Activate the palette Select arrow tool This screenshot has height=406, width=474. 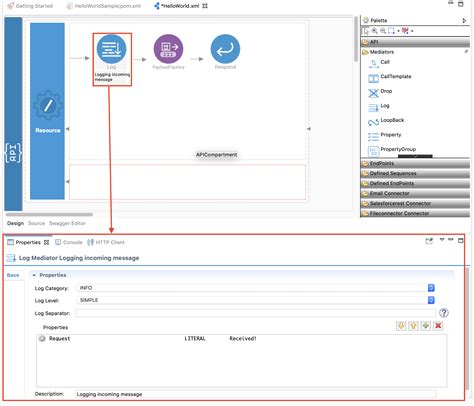coord(366,31)
